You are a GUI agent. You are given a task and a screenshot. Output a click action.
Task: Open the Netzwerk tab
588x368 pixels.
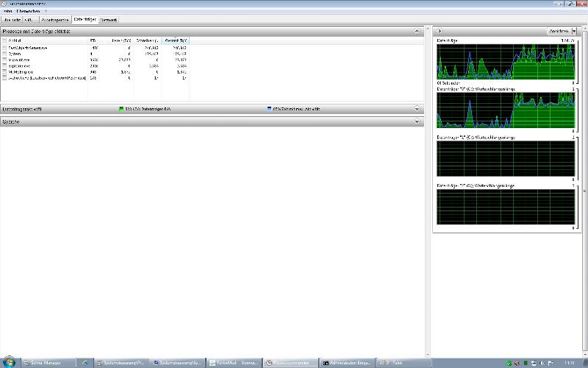[108, 20]
